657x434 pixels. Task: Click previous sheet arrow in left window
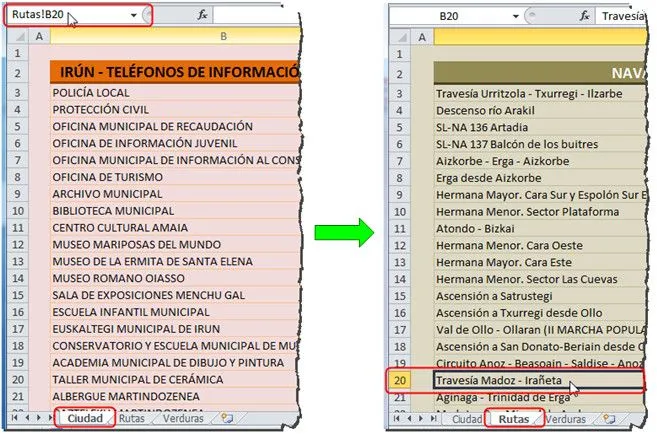point(27,418)
